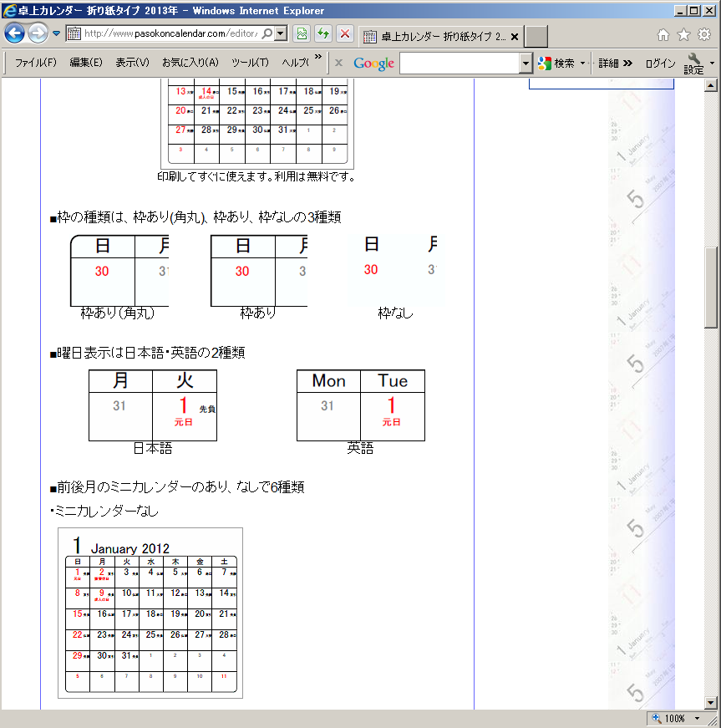Viewport: 721px width, 728px height.
Task: Click the Internet Explorer title bar icon
Action: [9, 10]
